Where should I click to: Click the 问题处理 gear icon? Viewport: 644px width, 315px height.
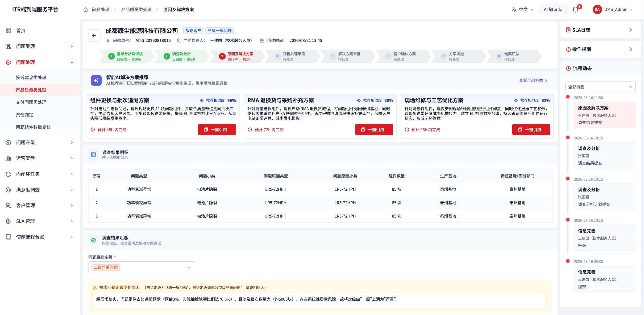click(8, 62)
